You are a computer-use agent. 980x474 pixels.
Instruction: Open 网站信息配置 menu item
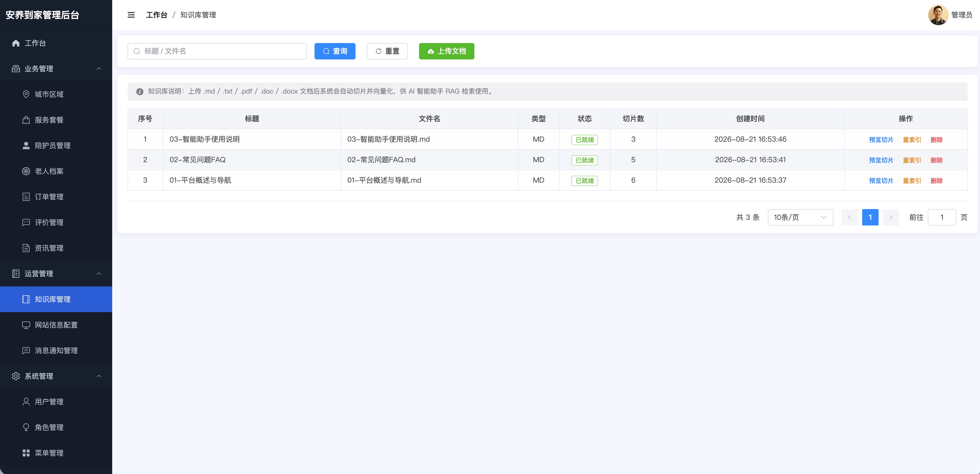(56, 325)
